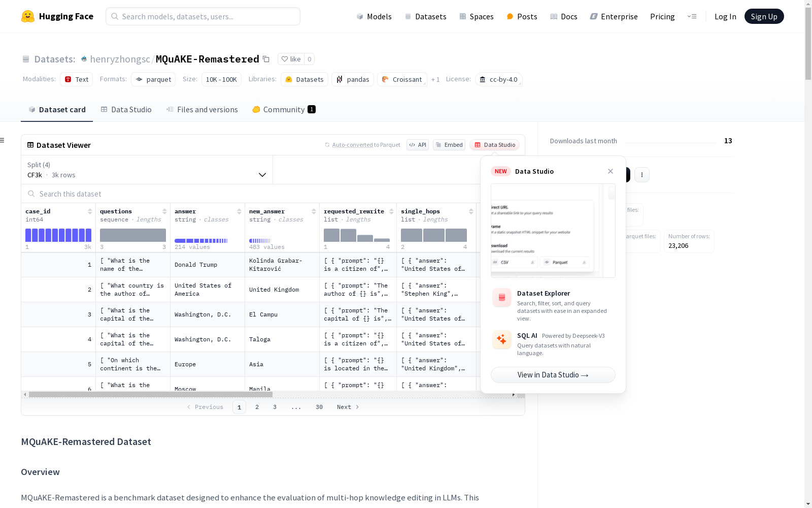This screenshot has height=508, width=812.
Task: Click the henryzhongsc author link
Action: point(120,59)
